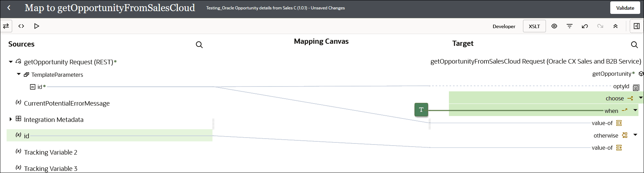Select getOpportunity target element

(612, 74)
